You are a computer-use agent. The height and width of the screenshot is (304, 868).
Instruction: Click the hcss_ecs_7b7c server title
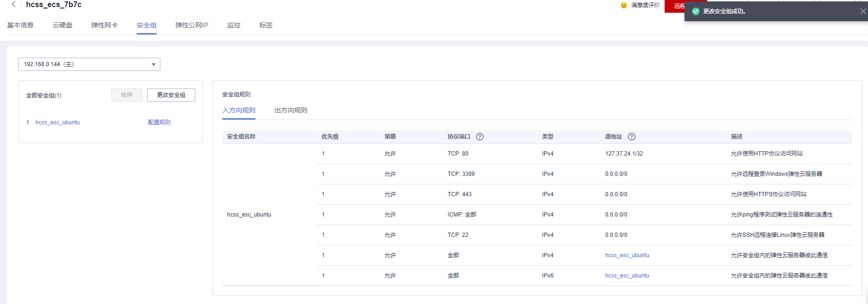(54, 5)
